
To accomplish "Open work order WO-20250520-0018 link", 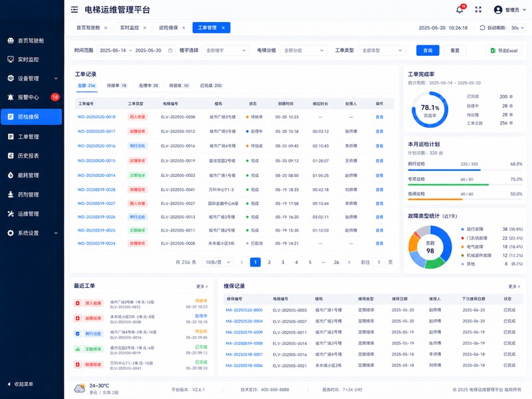I will (x=96, y=117).
